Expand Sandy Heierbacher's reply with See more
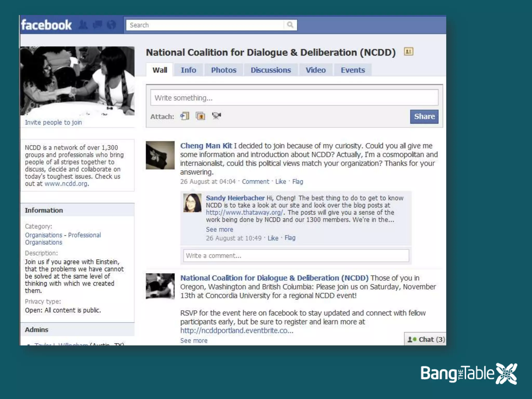532x399 pixels. coord(220,229)
